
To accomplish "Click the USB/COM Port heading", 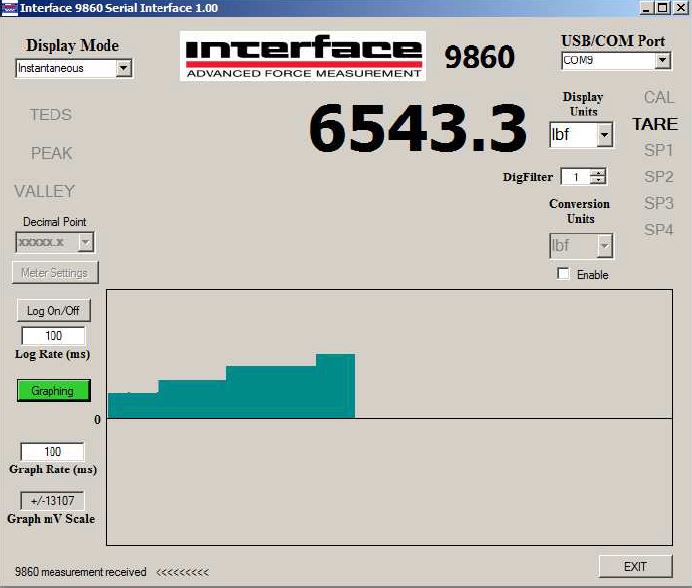I will coord(613,41).
